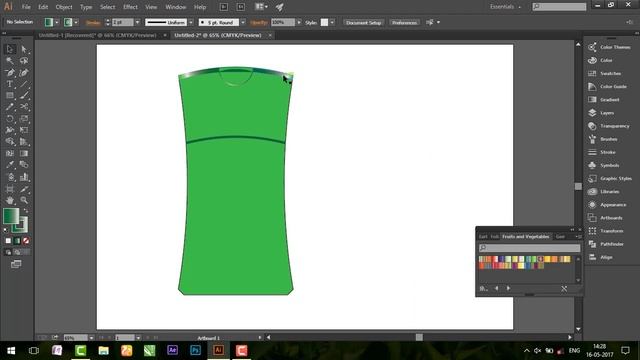
Task: Switch to Fruits and Vegetables swatch tab
Action: tap(526, 237)
